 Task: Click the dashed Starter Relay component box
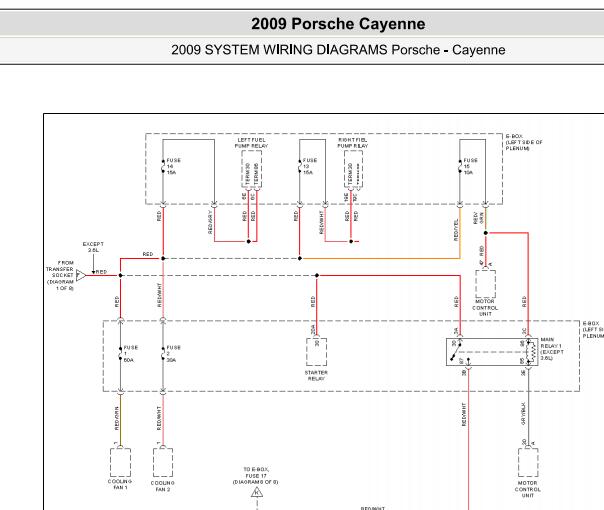[x=316, y=352]
